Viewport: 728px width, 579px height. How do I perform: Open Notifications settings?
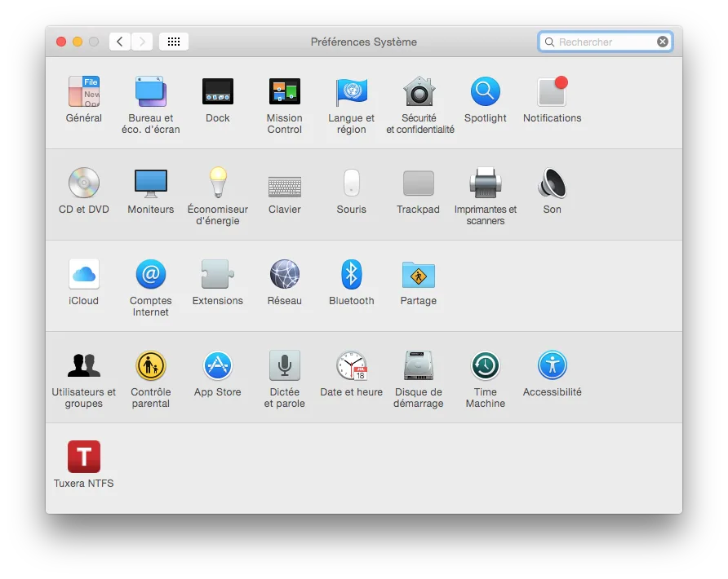pyautogui.click(x=552, y=91)
